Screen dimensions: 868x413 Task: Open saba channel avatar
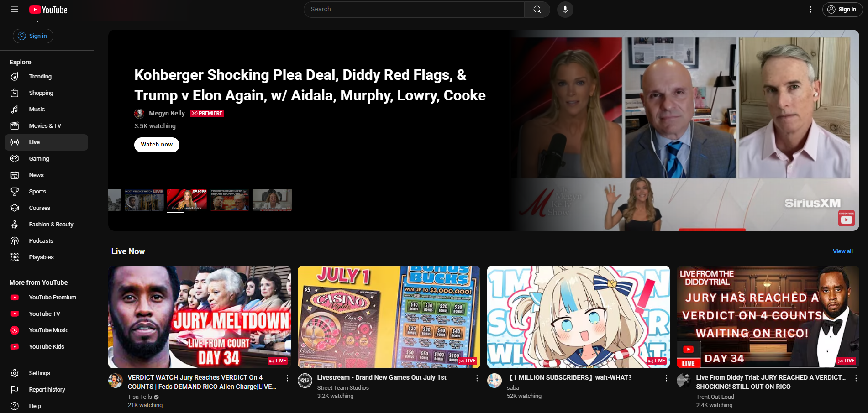(494, 381)
